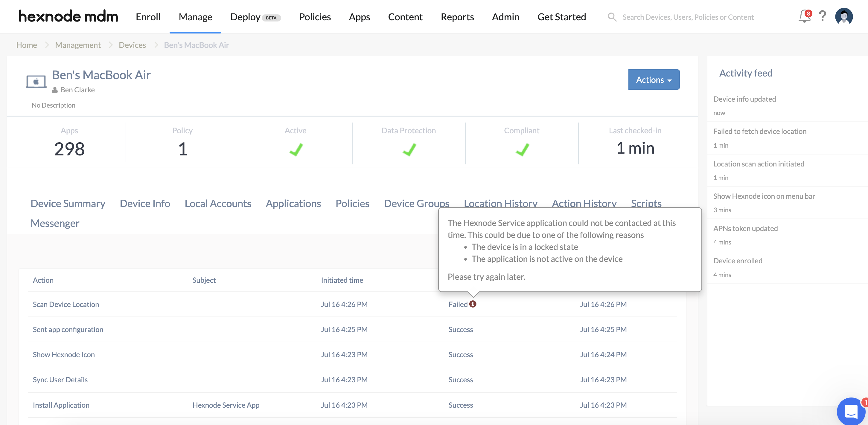Click Scan Device Location action row
868x425 pixels.
pos(352,304)
